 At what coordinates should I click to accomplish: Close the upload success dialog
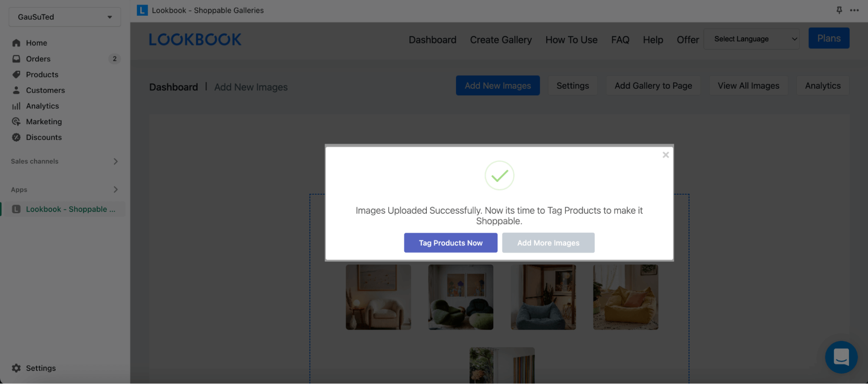(665, 155)
